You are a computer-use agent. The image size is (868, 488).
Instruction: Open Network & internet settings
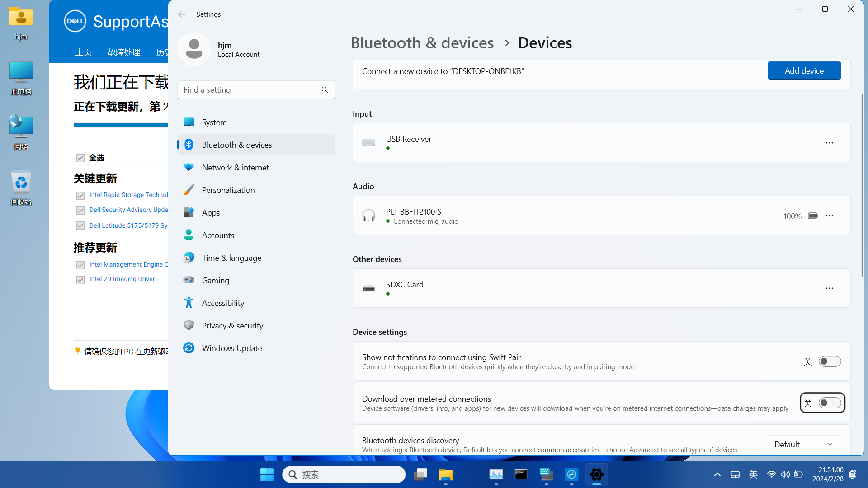[x=256, y=167]
